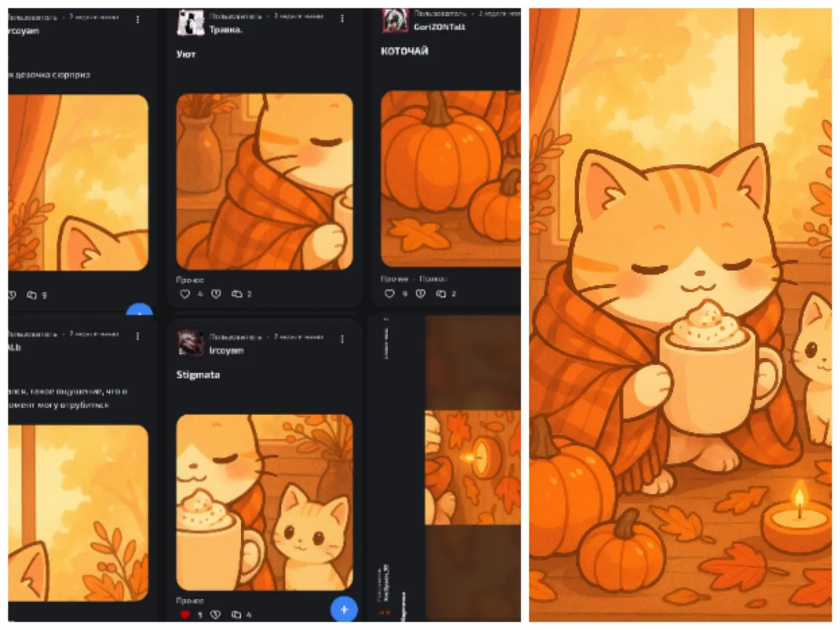
Task: Open the three-dot menu on the bottom-left post
Action: pyautogui.click(x=137, y=336)
